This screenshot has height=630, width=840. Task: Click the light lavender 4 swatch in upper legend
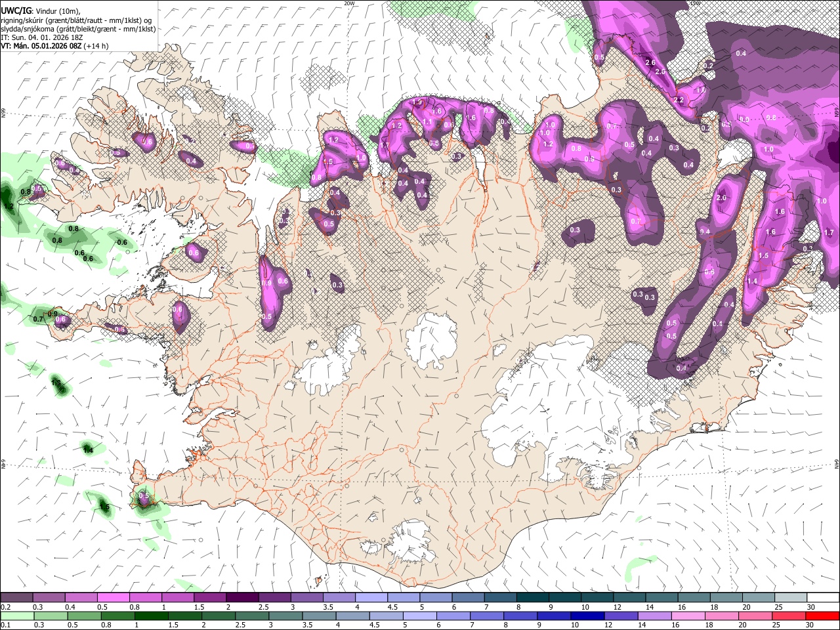pos(371,597)
